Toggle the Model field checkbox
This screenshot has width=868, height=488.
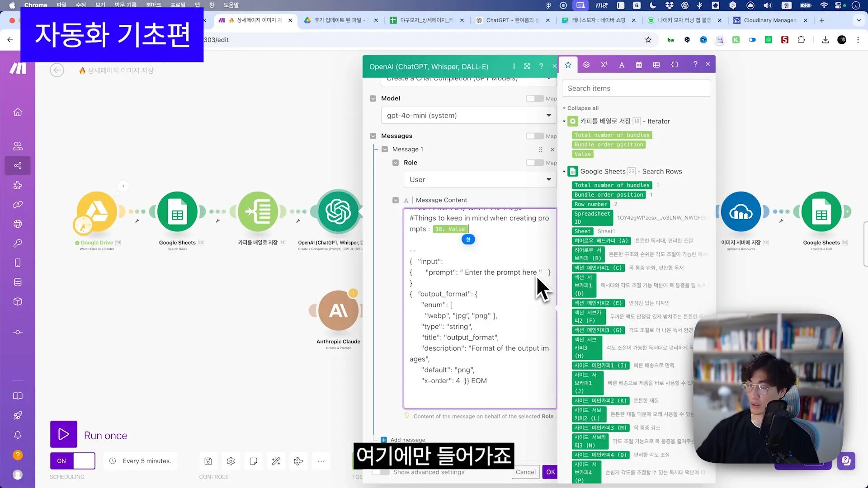pyautogui.click(x=373, y=99)
